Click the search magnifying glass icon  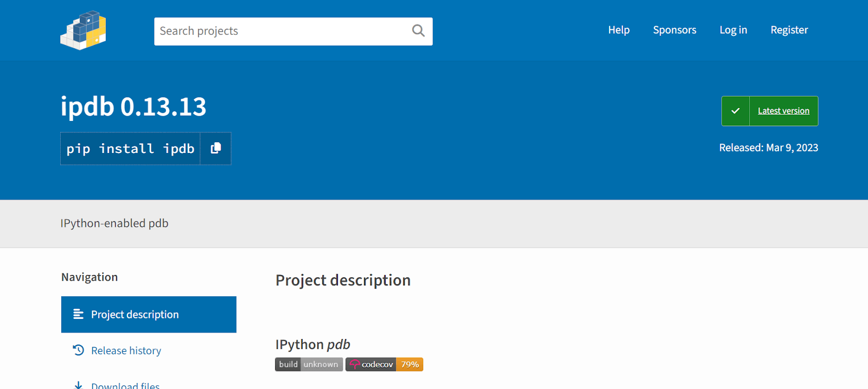coord(418,31)
